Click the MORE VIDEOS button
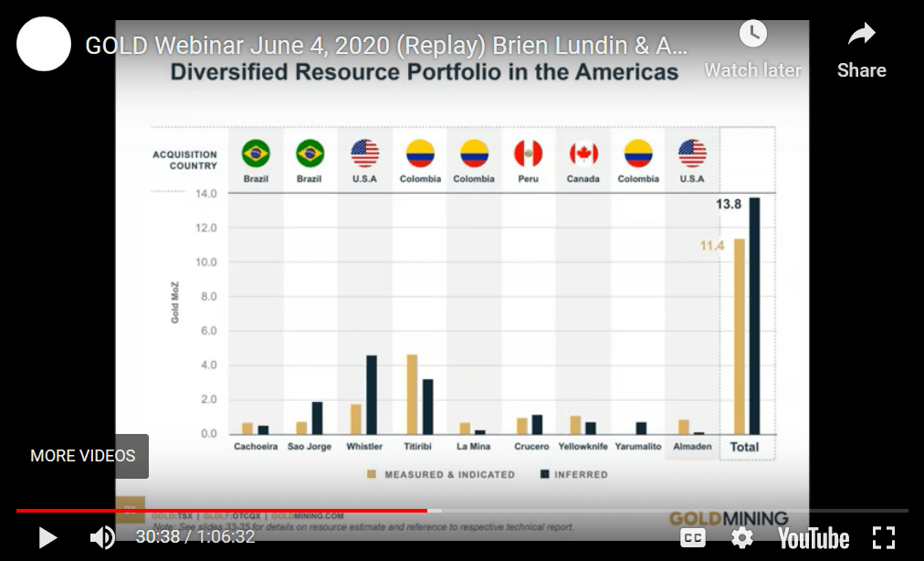 tap(82, 456)
